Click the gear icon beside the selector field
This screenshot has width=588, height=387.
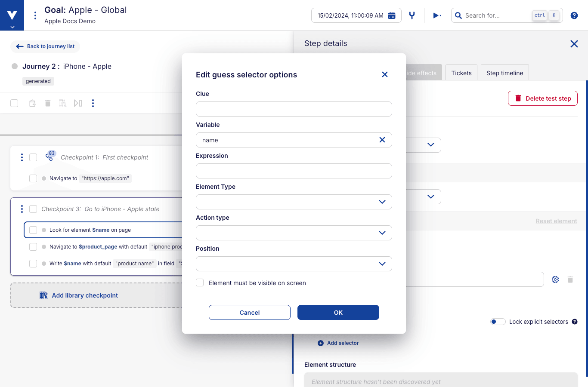(x=555, y=279)
